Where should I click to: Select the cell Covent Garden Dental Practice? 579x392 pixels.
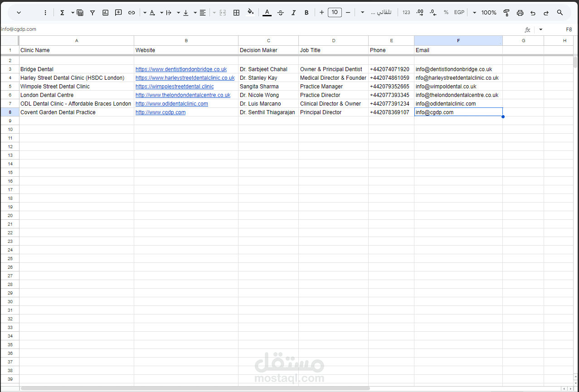(77, 112)
